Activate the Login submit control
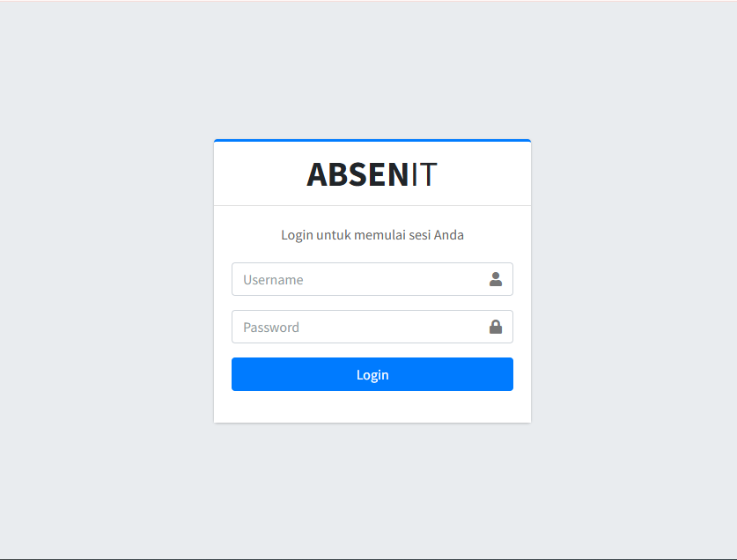The height and width of the screenshot is (560, 737). (x=372, y=373)
